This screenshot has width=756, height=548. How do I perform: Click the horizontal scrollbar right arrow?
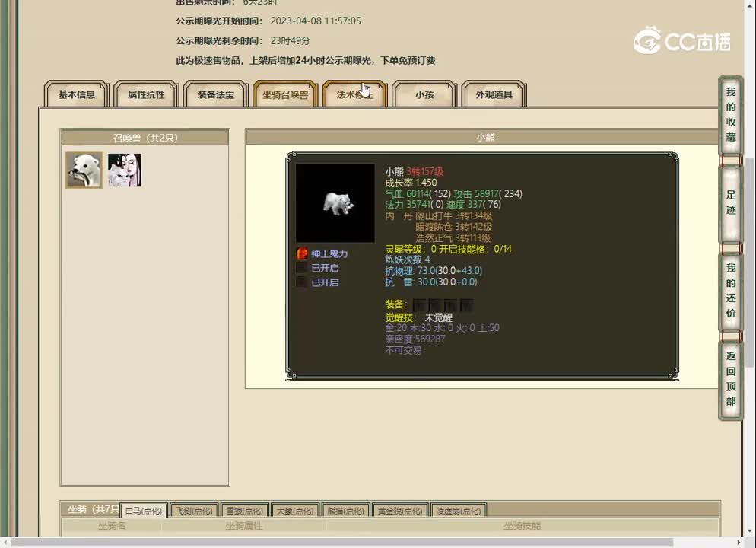tap(739, 543)
